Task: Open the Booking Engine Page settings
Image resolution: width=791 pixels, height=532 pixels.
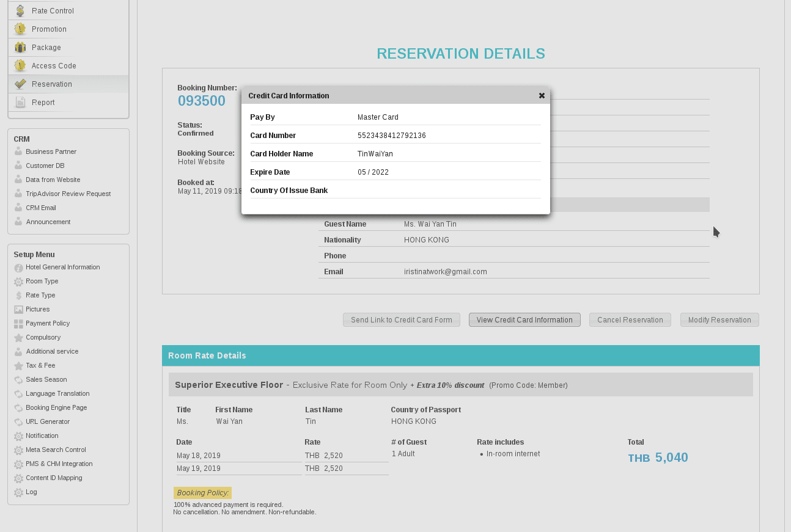Action: 56,408
